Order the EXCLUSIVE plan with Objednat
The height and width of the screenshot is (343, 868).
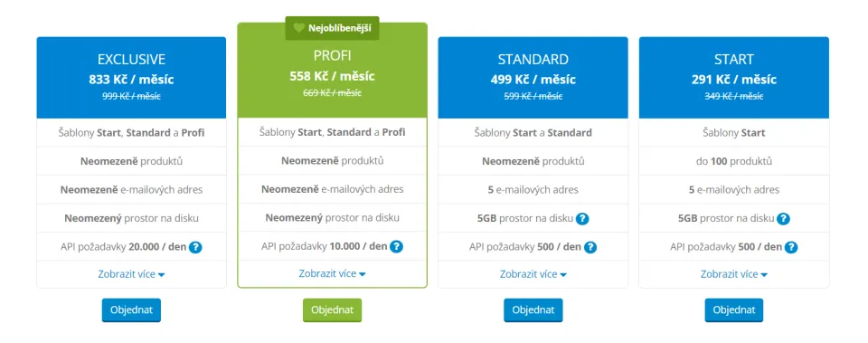point(131,310)
